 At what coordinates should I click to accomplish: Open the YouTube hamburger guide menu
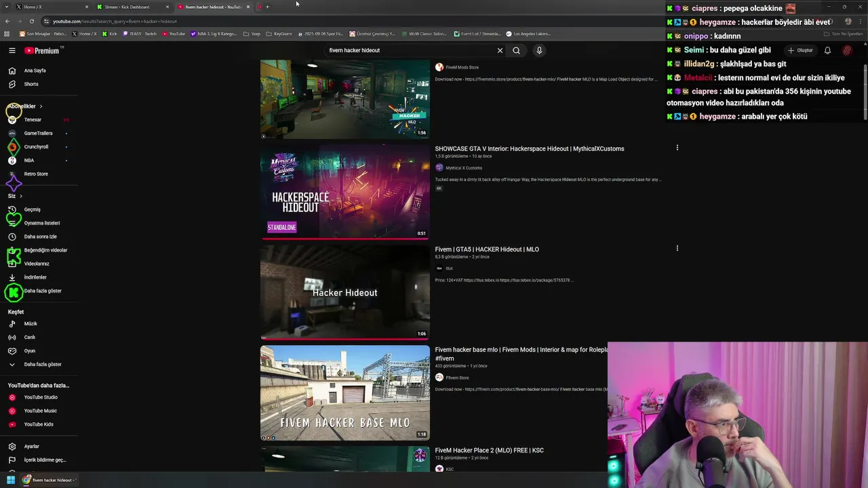coord(12,50)
